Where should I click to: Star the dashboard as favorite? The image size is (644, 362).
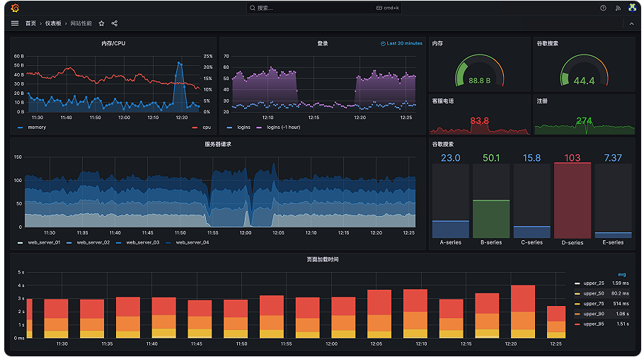coord(101,23)
